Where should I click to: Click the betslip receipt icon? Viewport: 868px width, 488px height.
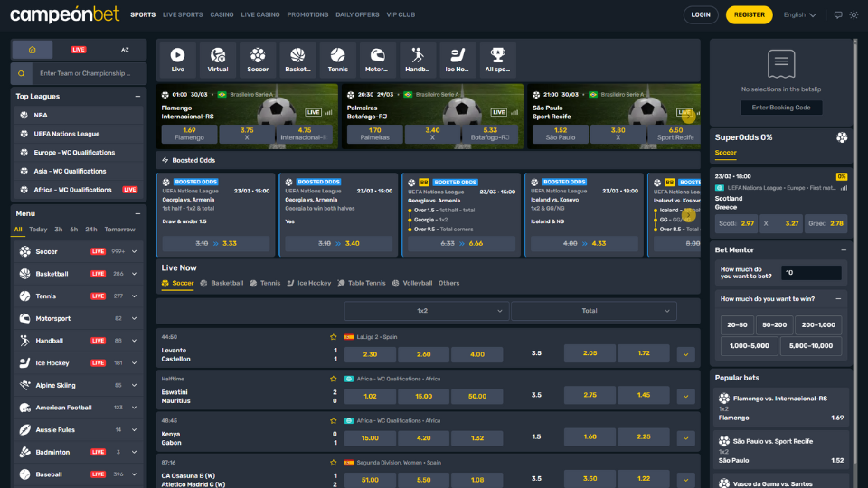click(781, 63)
